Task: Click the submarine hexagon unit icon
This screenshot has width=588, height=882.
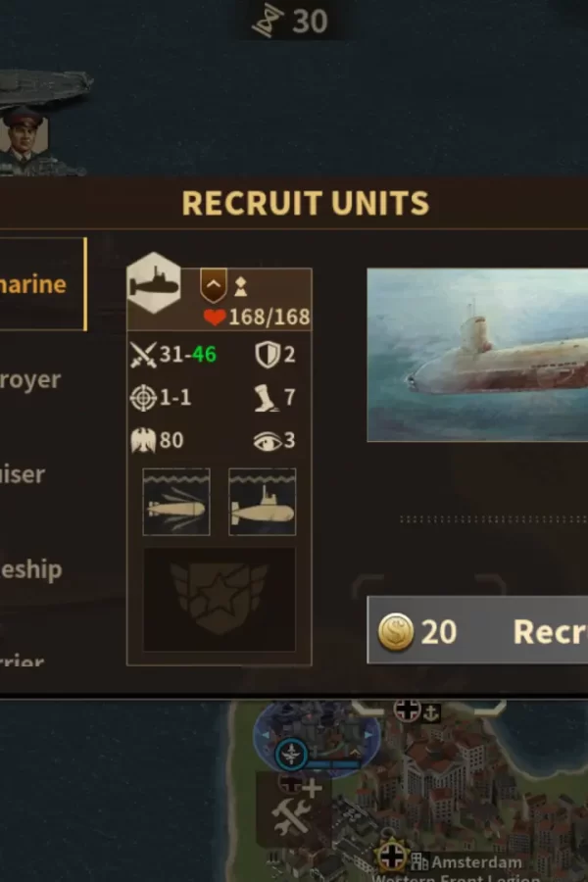Action: click(x=154, y=283)
